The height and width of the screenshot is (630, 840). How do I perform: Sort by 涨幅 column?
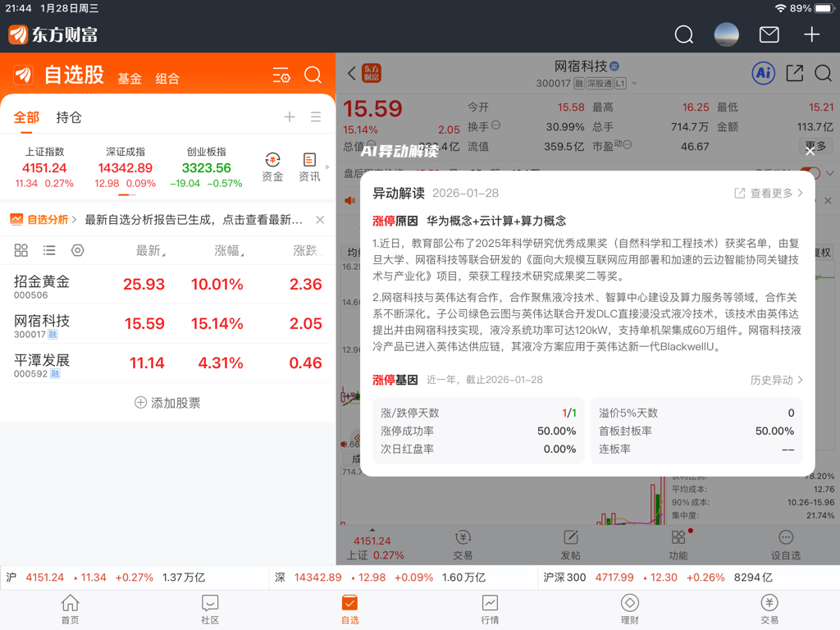tap(229, 250)
